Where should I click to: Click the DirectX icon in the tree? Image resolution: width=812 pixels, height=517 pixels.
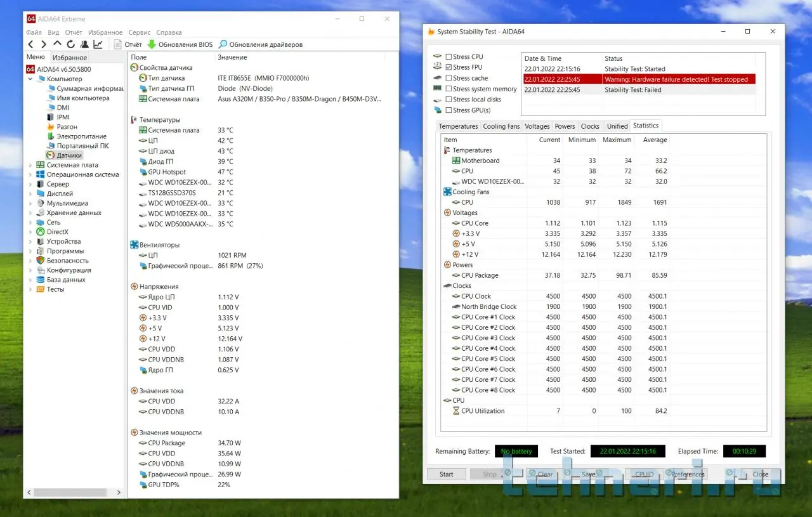click(41, 232)
